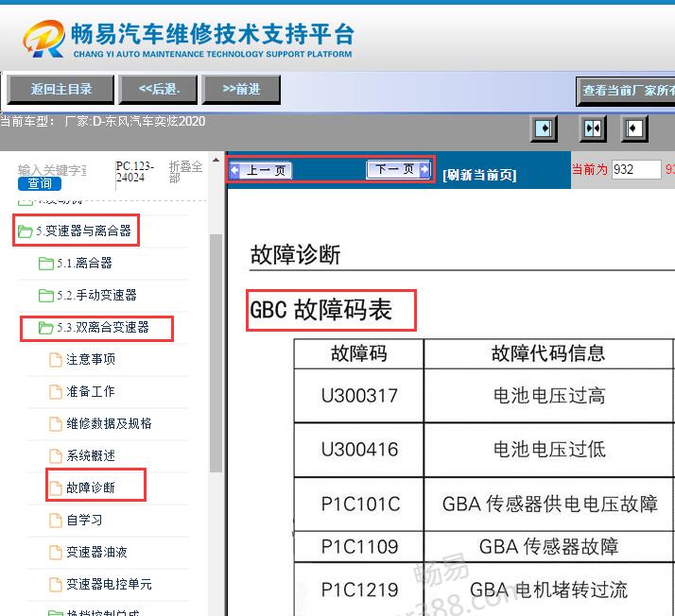Open 查看当前厂家所有 button
This screenshot has width=675, height=616.
click(x=626, y=92)
